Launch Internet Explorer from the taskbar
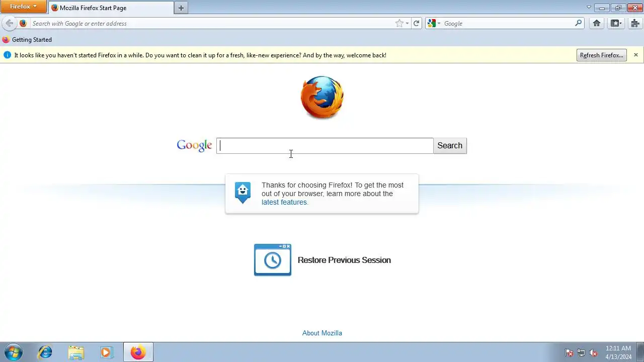 45,352
